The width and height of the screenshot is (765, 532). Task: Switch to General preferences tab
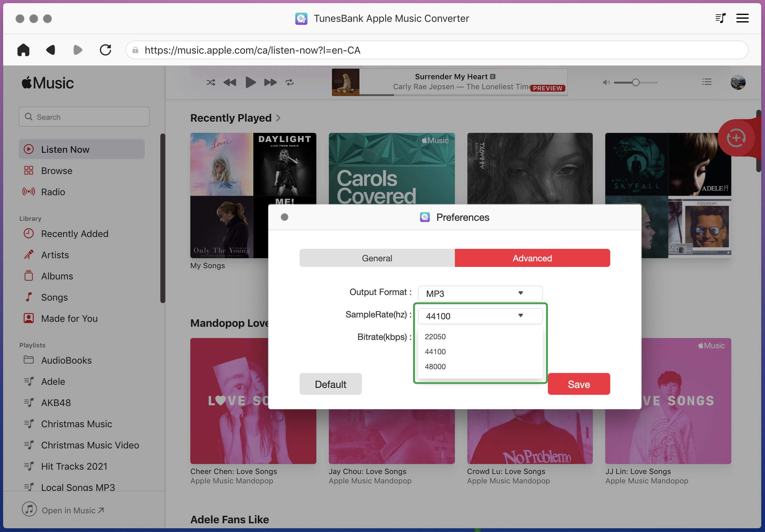coord(377,258)
